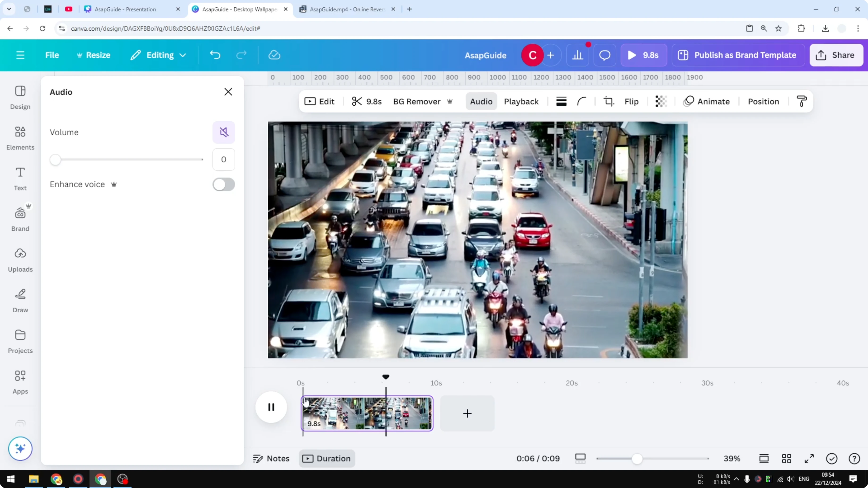Open the transparency settings icon

point(661,101)
